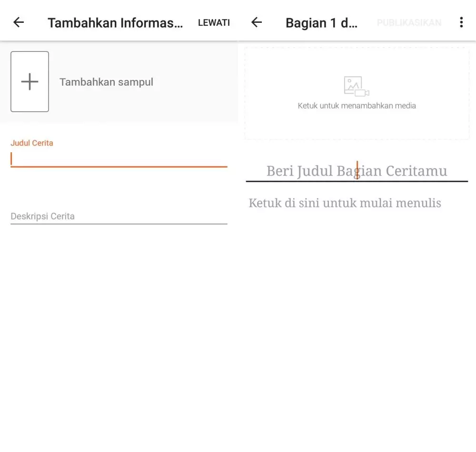Tap the Bagian 1 d... header title
Viewport: 476px width, 452px height.
coord(321,23)
